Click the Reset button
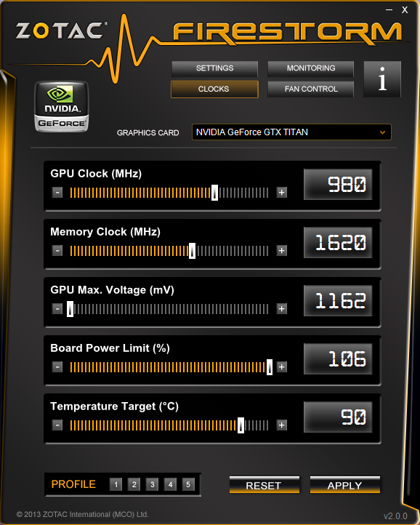The height and width of the screenshot is (525, 420). click(264, 485)
